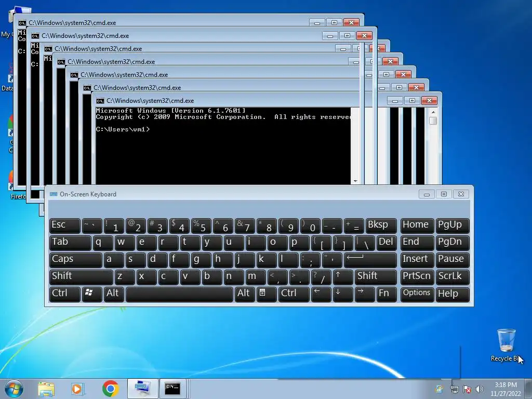
Task: Click the On-Screen Keyboard title icon
Action: (54, 194)
